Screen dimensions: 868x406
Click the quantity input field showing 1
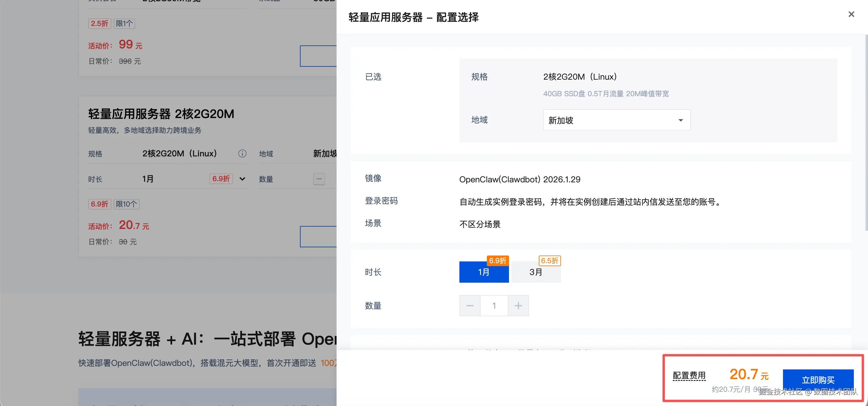click(494, 306)
